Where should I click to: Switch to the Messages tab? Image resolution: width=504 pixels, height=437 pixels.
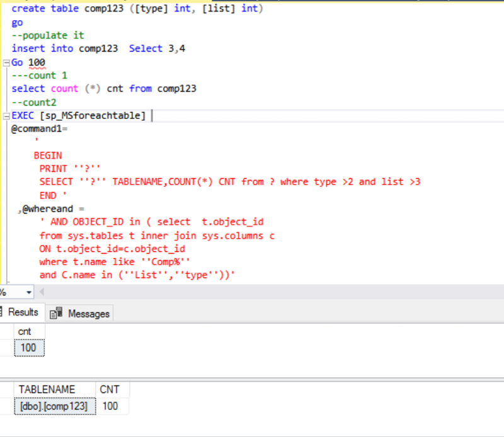click(80, 314)
